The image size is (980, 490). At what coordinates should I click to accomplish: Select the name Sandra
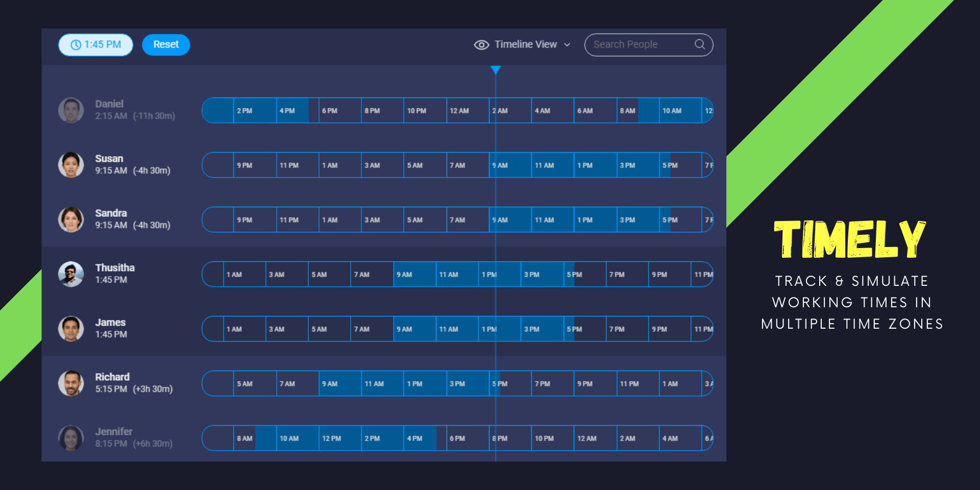pos(111,213)
